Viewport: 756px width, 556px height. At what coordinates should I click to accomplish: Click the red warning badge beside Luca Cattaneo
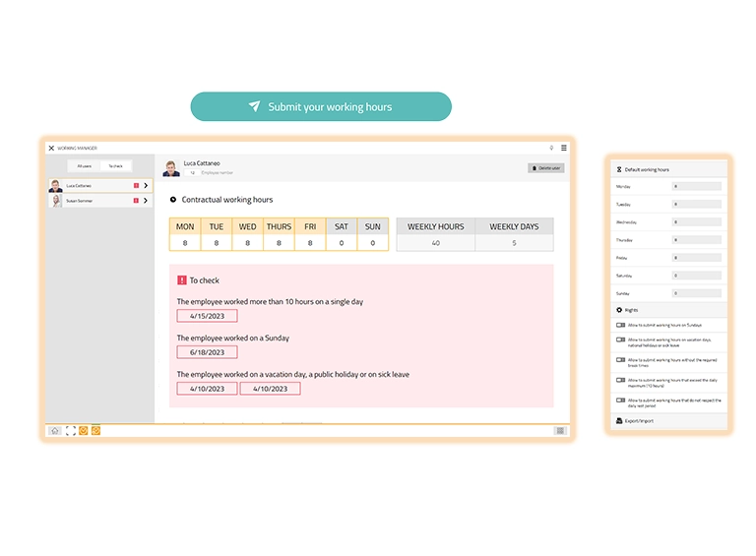coord(136,185)
